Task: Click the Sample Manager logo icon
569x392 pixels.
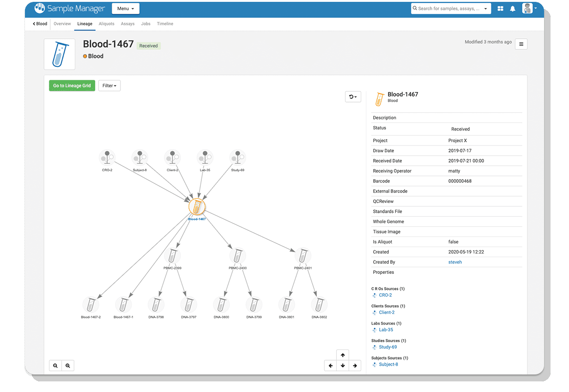Action: [x=39, y=8]
